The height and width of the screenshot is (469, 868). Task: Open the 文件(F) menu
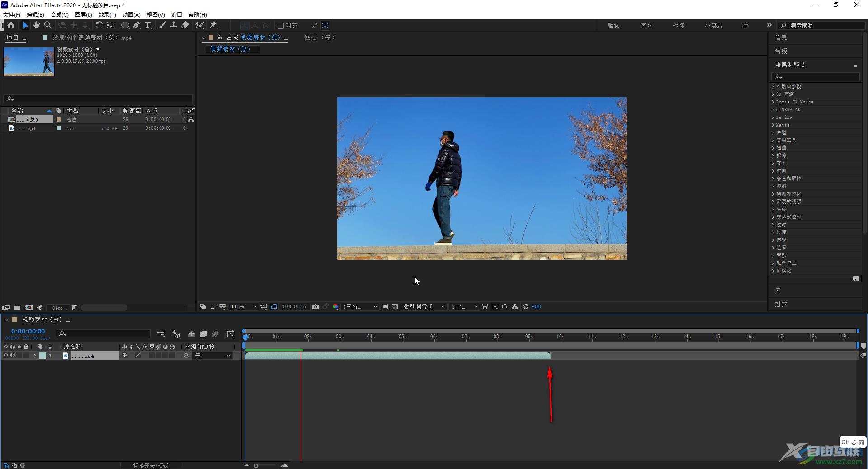[x=12, y=15]
